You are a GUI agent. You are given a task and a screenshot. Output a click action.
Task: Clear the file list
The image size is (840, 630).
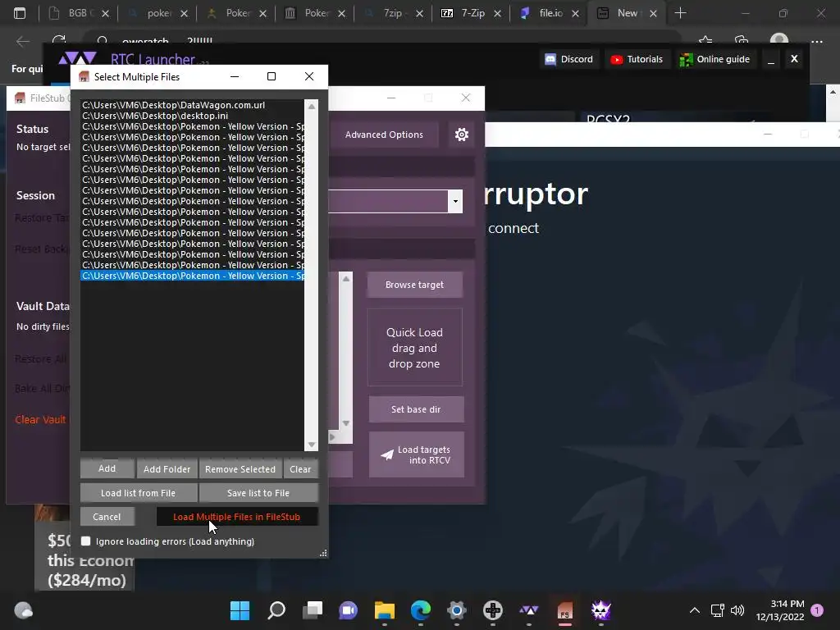tap(300, 468)
